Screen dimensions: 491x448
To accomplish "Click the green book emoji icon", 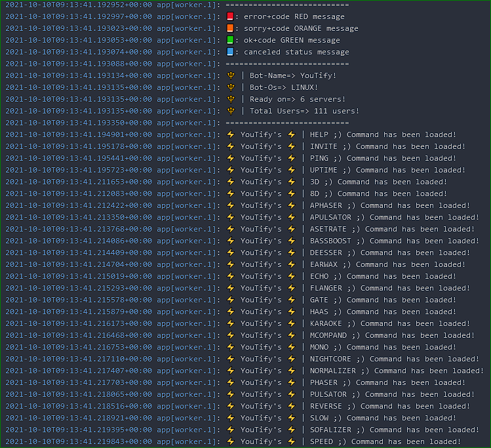I will point(230,40).
